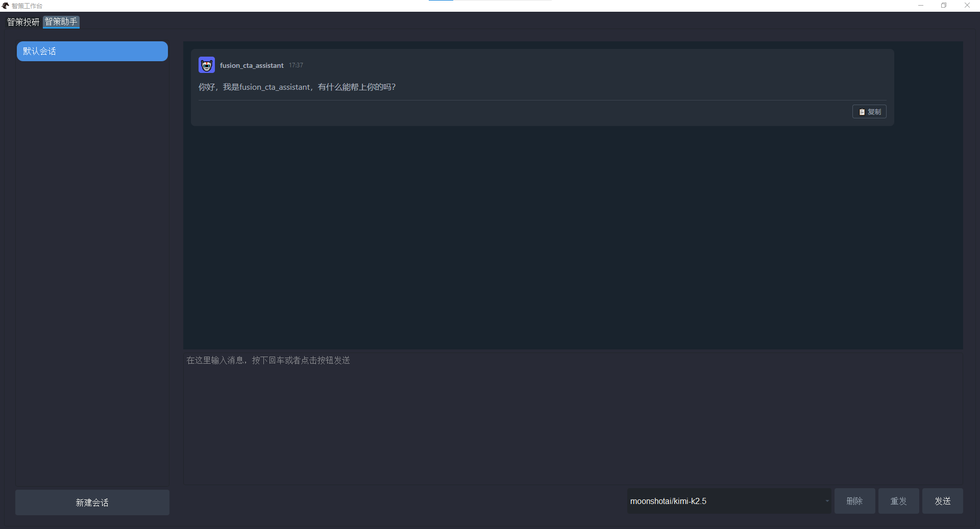The height and width of the screenshot is (529, 980).
Task: Select the 智策助手 tab
Action: tap(61, 22)
